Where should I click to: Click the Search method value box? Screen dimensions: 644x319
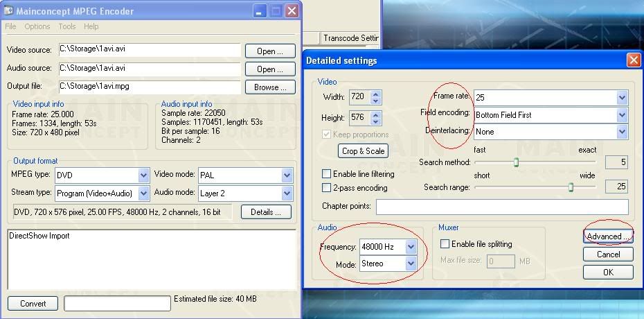pyautogui.click(x=616, y=162)
